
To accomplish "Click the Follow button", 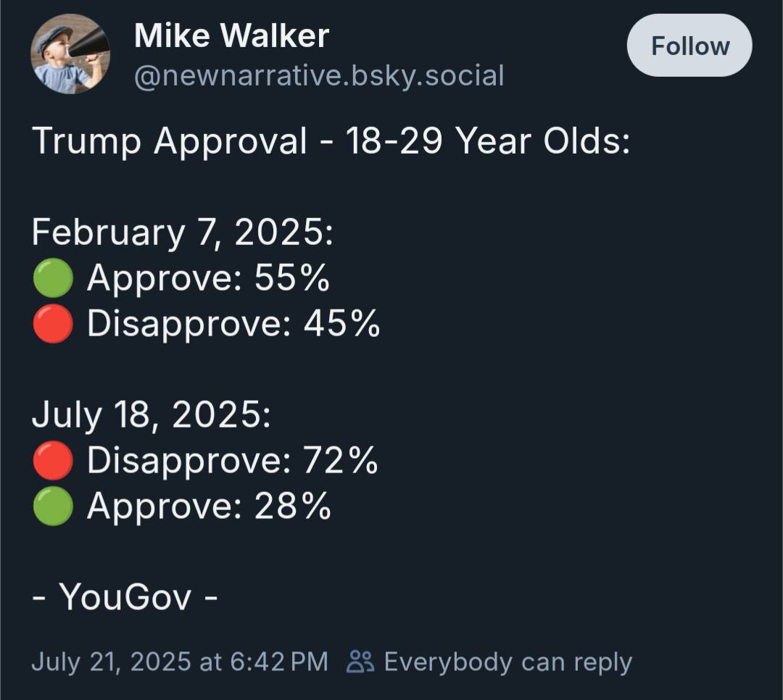I will [x=689, y=46].
